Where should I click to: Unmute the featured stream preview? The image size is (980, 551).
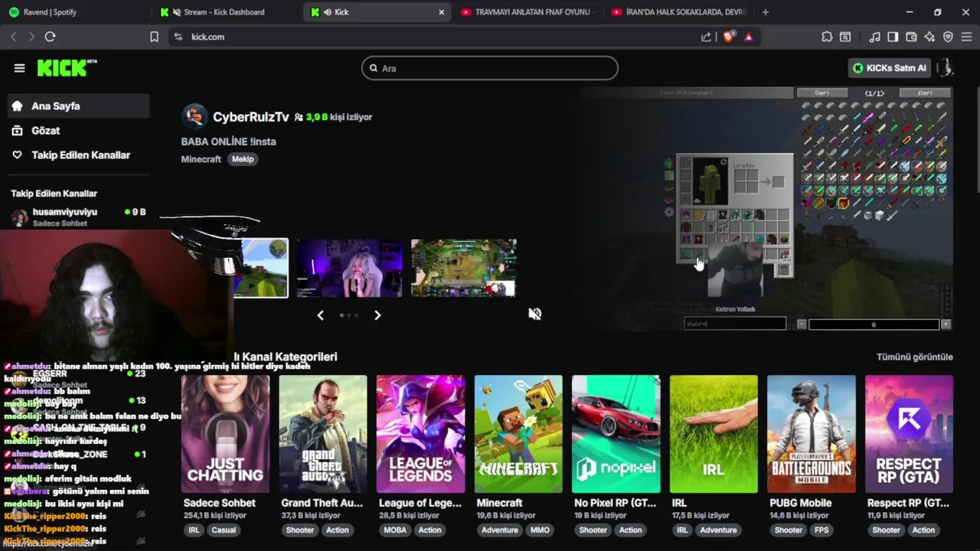tap(535, 314)
